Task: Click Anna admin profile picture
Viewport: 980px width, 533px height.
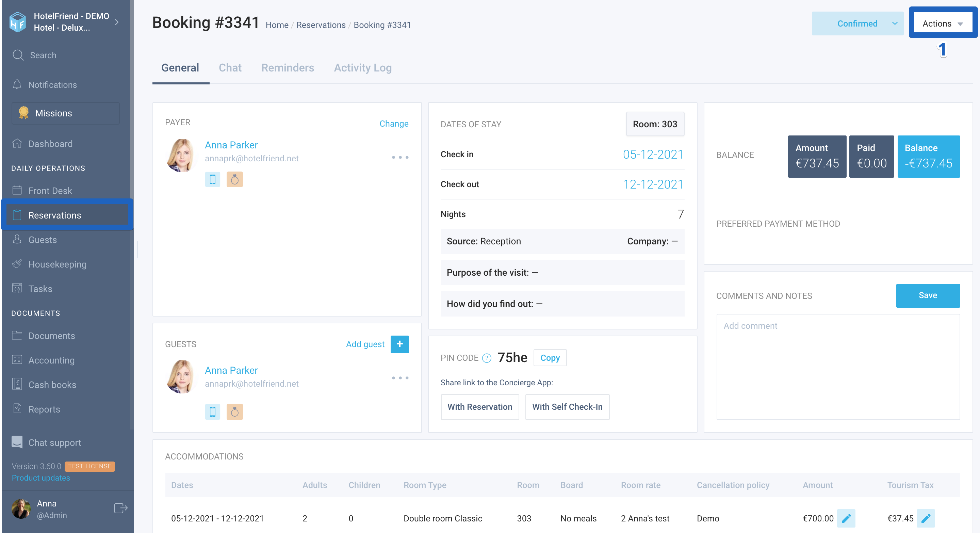Action: (x=21, y=508)
